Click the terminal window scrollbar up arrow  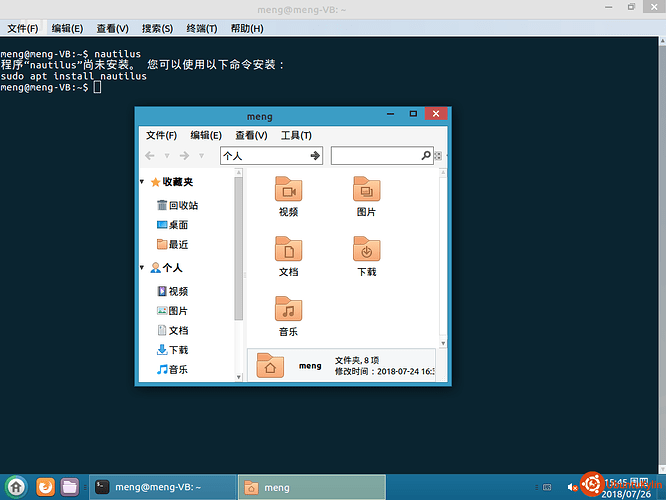(x=662, y=41)
